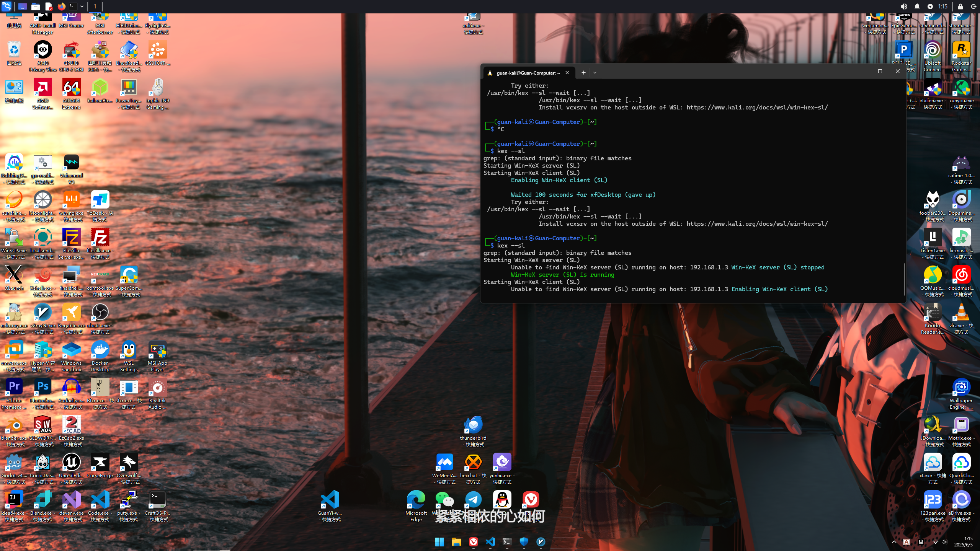Click the notification bell in Kali panel

click(x=917, y=6)
